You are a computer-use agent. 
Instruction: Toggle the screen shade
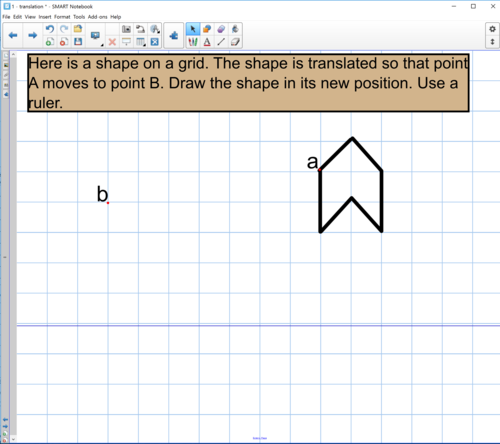(x=126, y=42)
